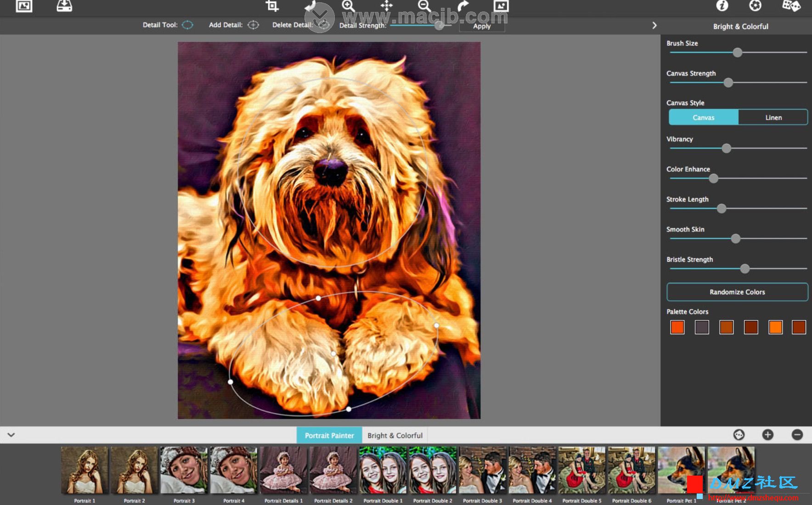Pick the fourth dark brown palette swatch

[x=751, y=327]
